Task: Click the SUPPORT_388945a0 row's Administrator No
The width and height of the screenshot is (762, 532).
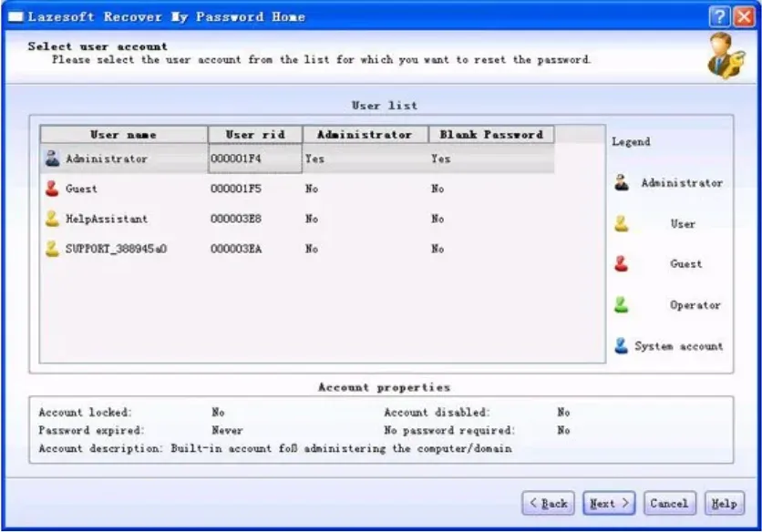Action: (312, 249)
